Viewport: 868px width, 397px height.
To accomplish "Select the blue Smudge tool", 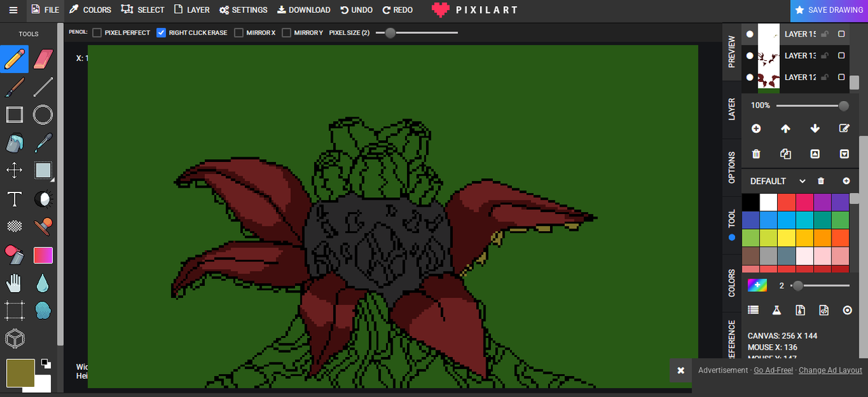I will click(43, 311).
